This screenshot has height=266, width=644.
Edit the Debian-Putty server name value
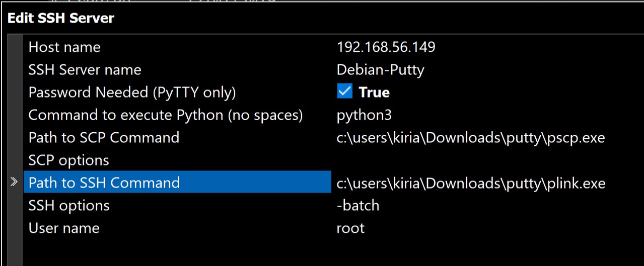pos(380,70)
